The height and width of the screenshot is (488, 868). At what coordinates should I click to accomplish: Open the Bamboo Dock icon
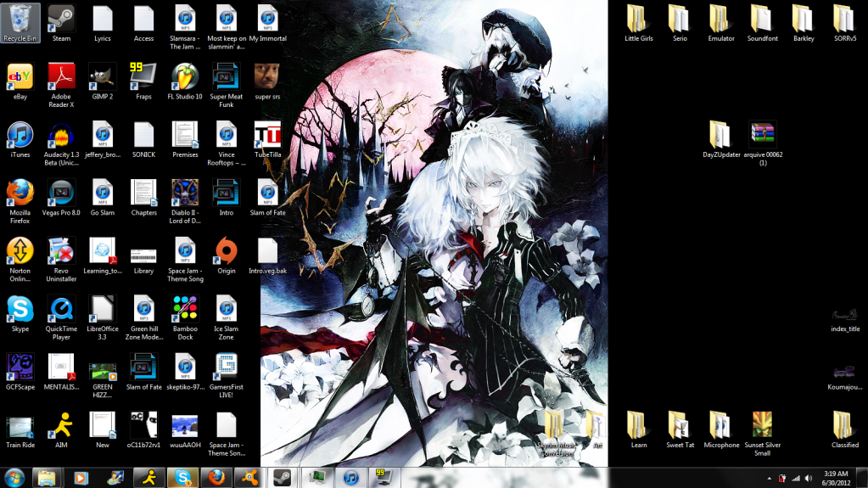185,317
